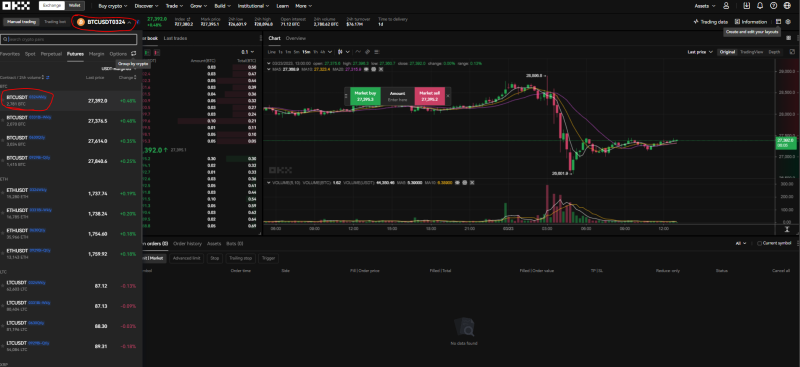
Task: Expand the BTCUSDT0324 pair selector
Action: pos(106,22)
